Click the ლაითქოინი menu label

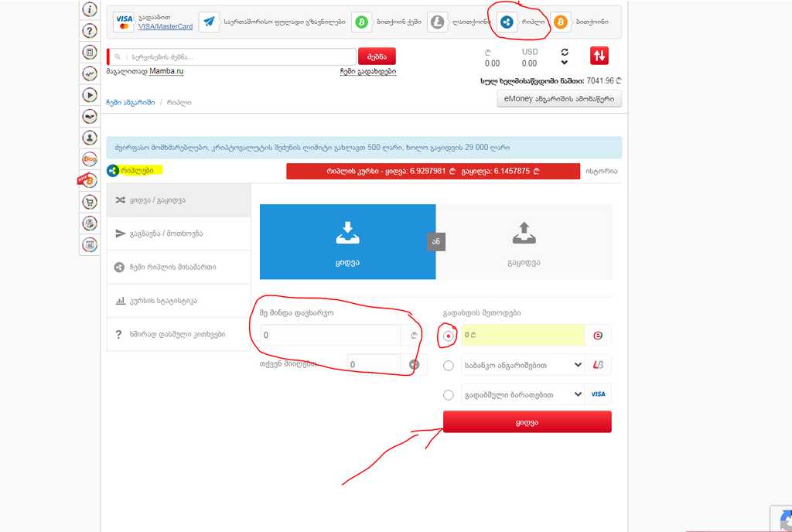click(x=471, y=22)
